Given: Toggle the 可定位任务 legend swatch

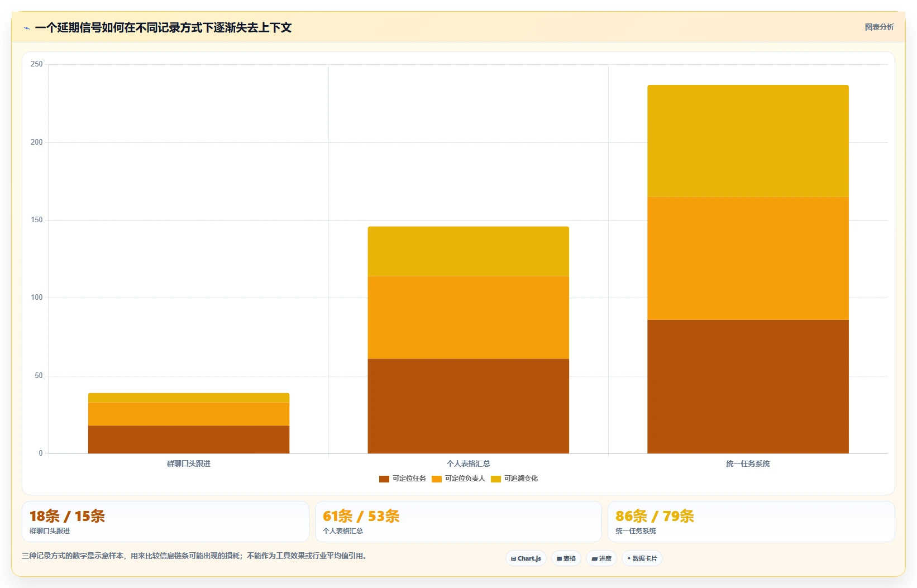Looking at the screenshot, I should click(384, 479).
